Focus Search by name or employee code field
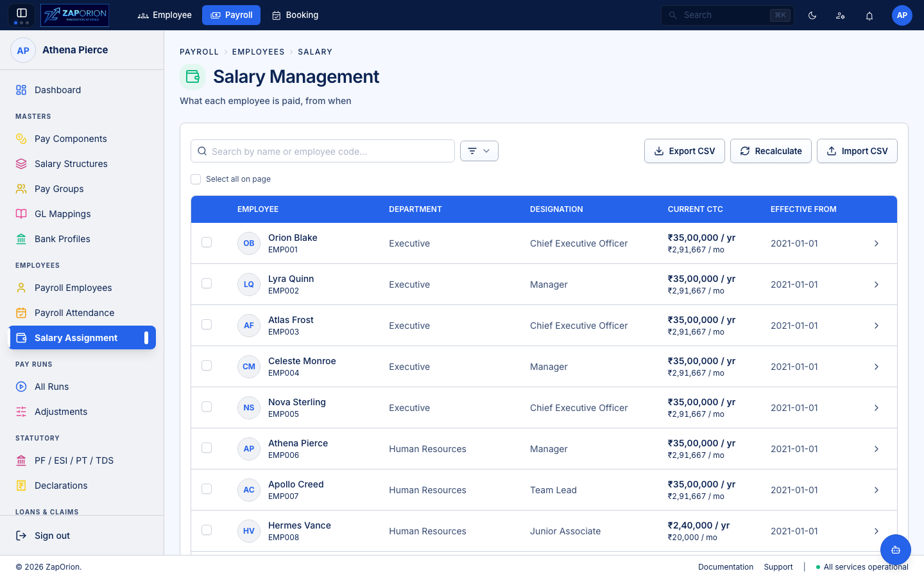 click(323, 151)
